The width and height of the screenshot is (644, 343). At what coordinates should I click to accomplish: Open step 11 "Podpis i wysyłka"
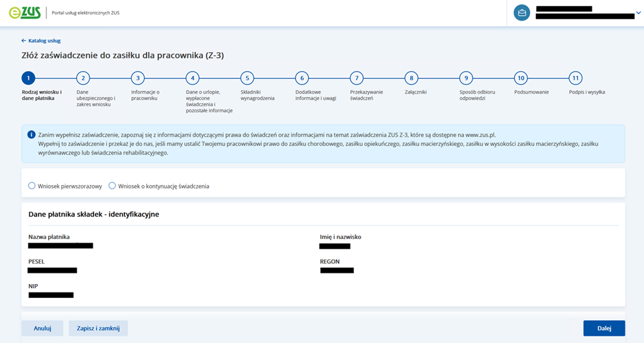coord(575,78)
